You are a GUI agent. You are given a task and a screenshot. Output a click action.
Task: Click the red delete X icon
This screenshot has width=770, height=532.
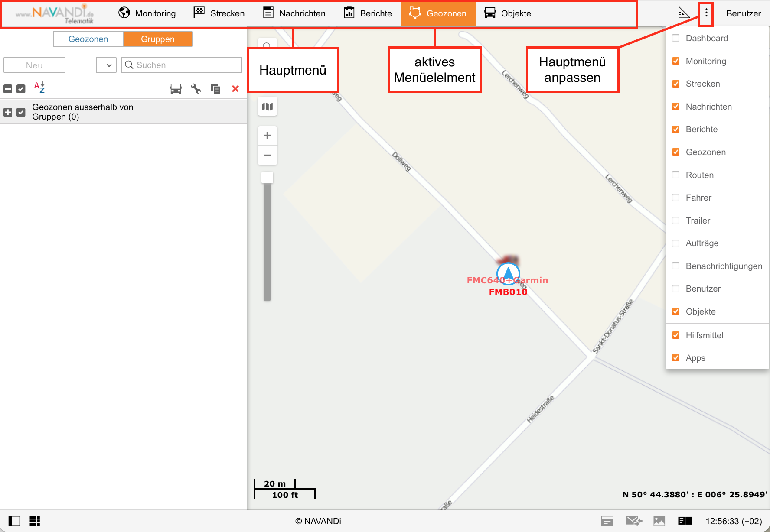[235, 89]
